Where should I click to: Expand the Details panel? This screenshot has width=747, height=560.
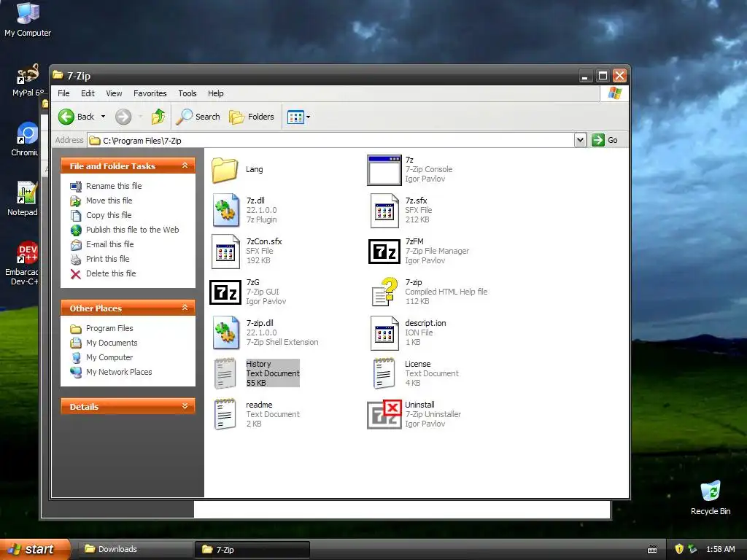(x=185, y=407)
